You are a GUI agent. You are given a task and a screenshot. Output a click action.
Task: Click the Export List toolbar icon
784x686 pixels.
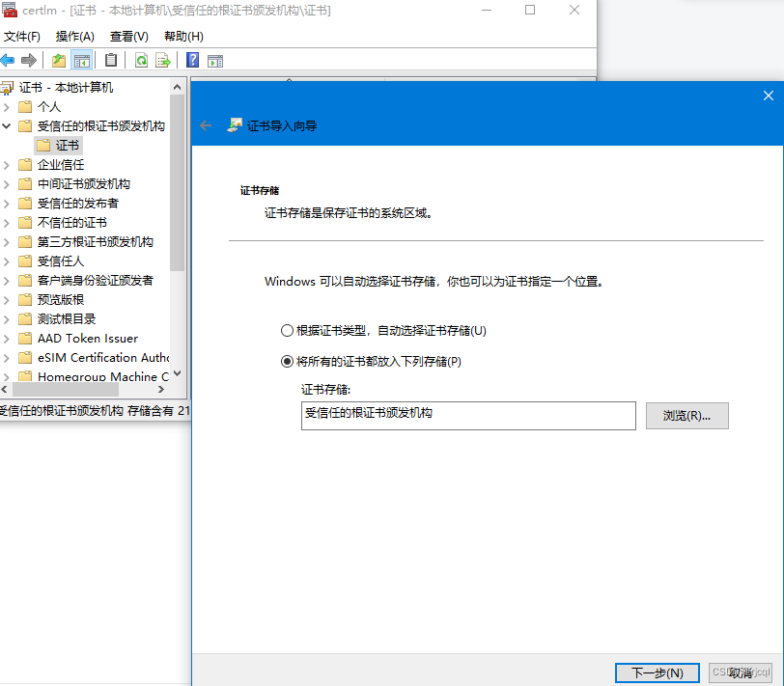[x=161, y=60]
